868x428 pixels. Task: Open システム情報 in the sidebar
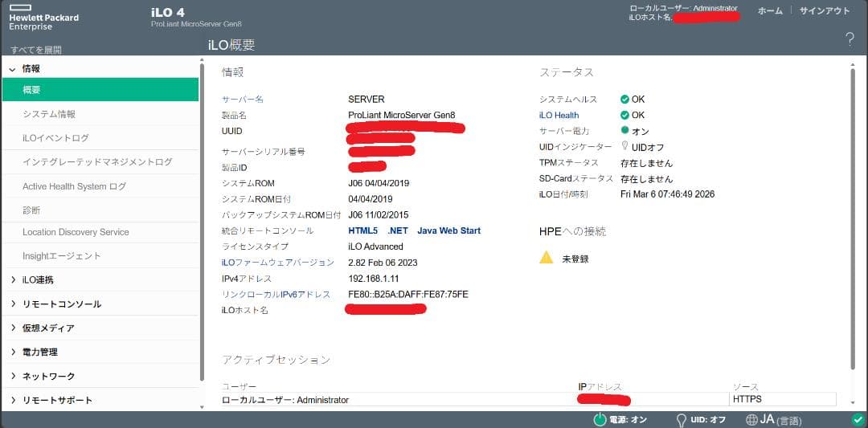click(100, 114)
